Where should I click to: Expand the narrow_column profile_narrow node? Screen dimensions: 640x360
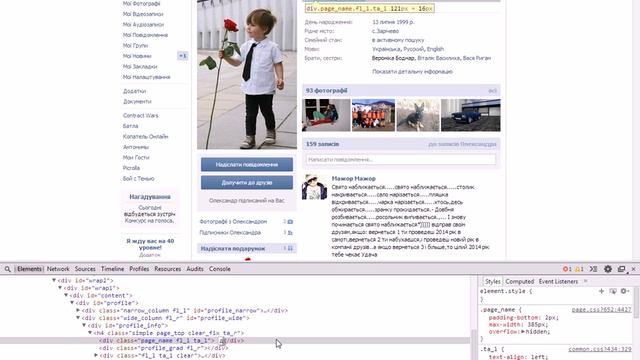pos(78,311)
